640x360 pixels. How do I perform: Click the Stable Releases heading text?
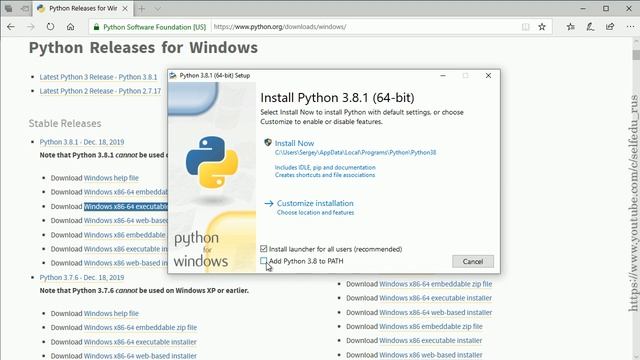click(x=65, y=123)
